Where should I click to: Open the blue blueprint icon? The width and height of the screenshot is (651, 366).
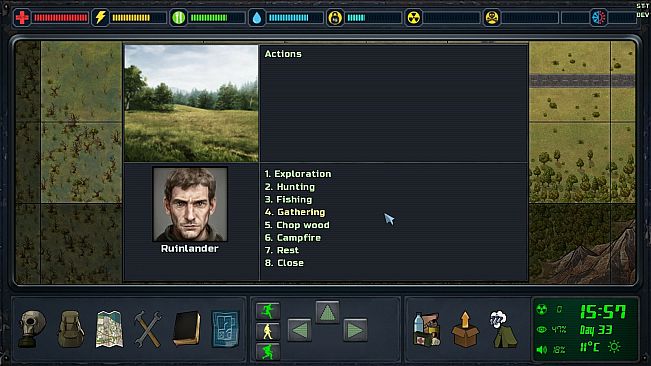coord(225,329)
